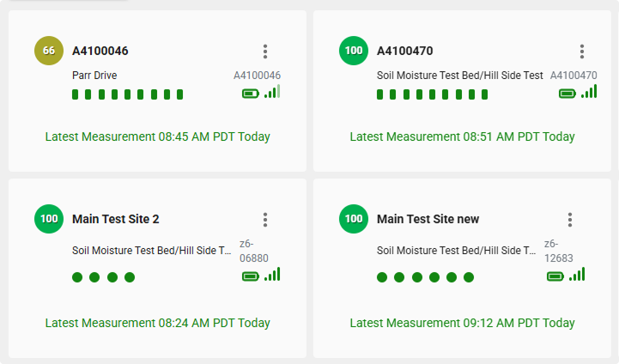Select the truncated site text on Main Test Site 2
The width and height of the screenshot is (619, 364).
pos(152,251)
